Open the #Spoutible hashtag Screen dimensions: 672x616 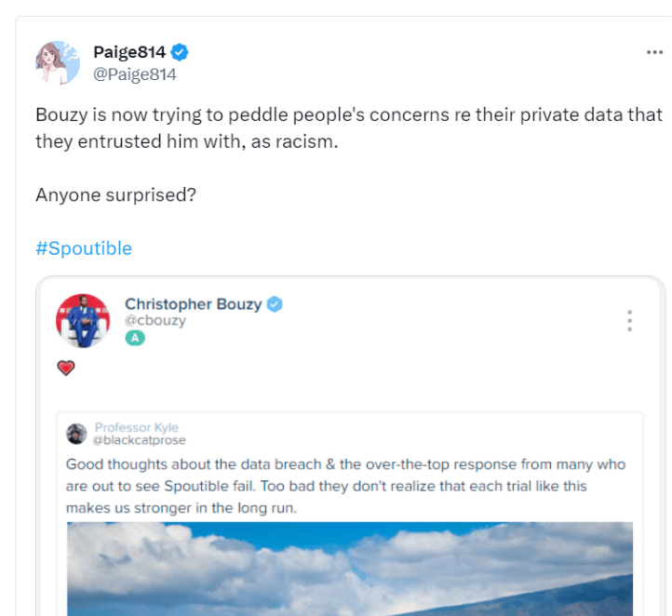tap(84, 248)
